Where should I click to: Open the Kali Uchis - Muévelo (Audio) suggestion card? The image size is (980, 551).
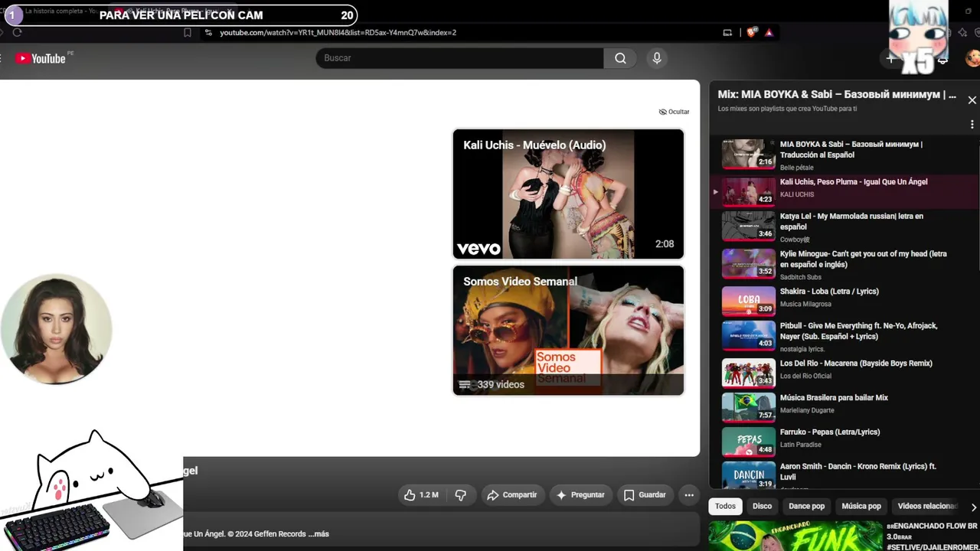point(568,194)
